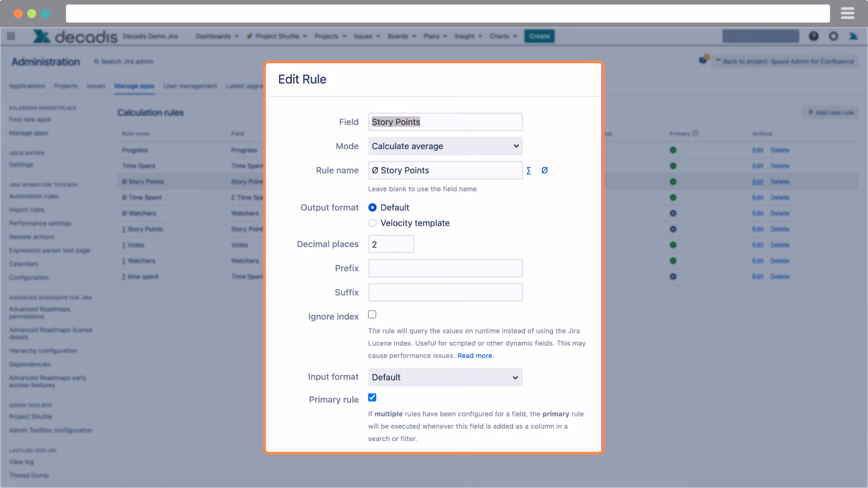Toggle the Ignore index checkbox
The width and height of the screenshot is (868, 488).
coord(372,314)
